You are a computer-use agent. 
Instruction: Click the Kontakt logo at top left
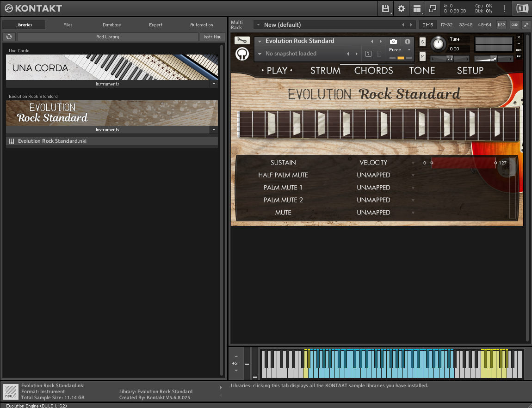[x=34, y=8]
